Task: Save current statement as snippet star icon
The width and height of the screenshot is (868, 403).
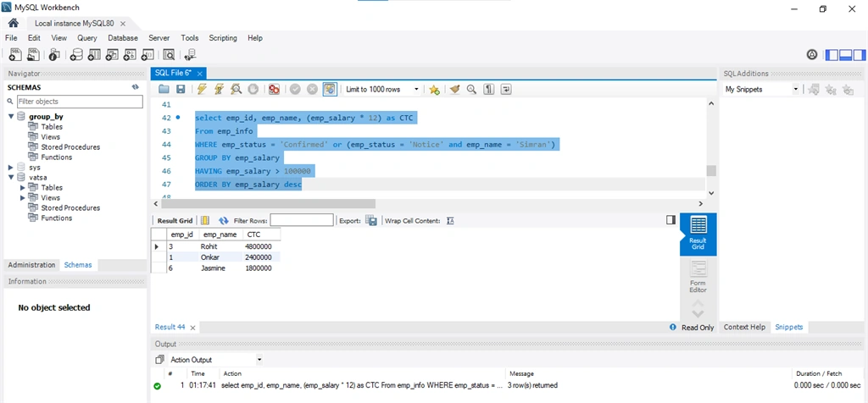Action: click(x=434, y=89)
